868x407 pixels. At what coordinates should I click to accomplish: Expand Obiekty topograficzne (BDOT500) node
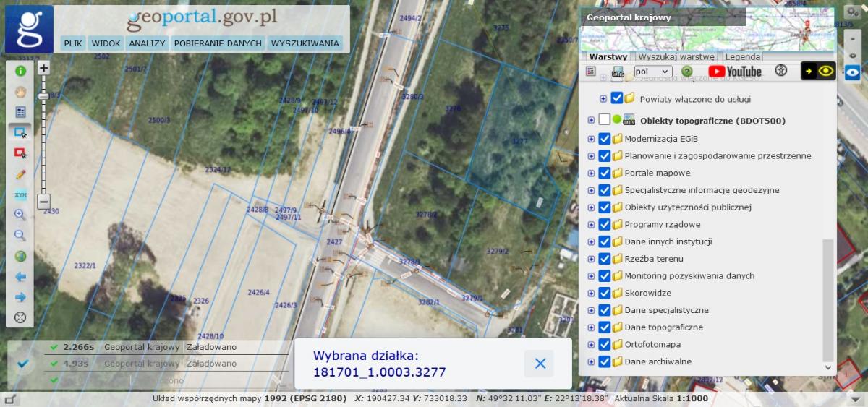coord(591,121)
